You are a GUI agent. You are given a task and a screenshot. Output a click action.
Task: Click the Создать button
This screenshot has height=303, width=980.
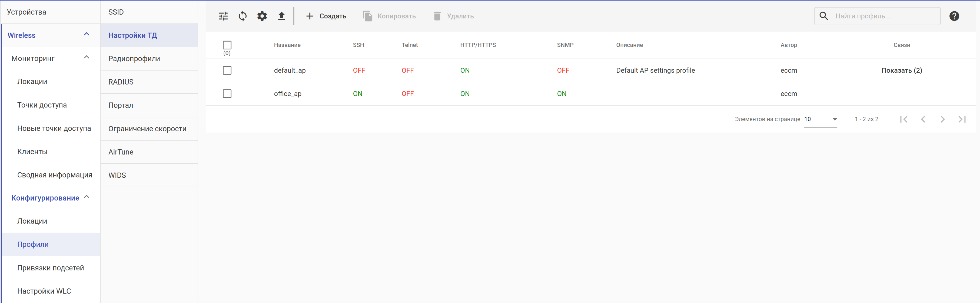[x=326, y=16]
